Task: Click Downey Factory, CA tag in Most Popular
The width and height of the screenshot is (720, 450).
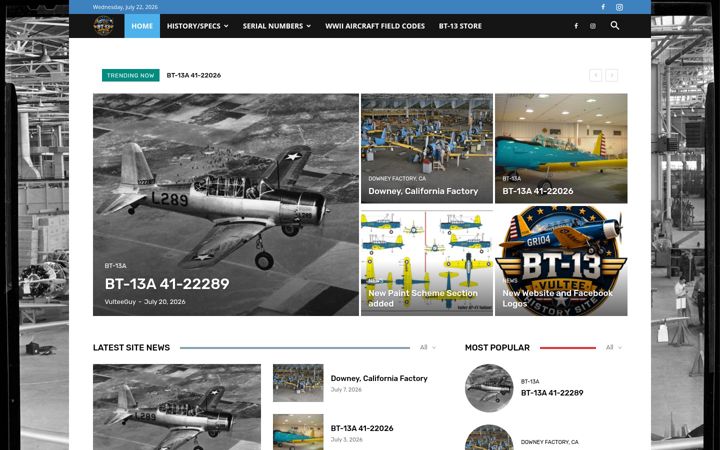Action: pyautogui.click(x=550, y=442)
